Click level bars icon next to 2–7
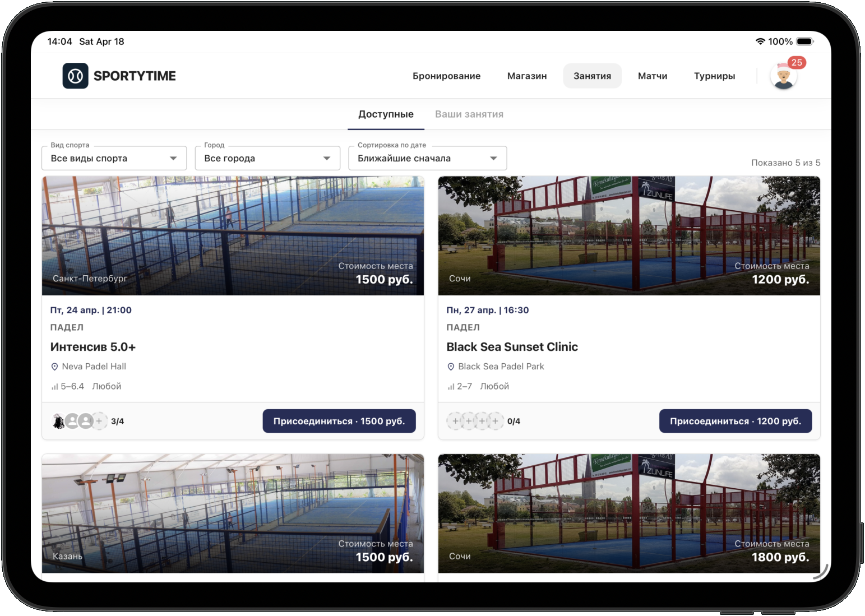 (451, 387)
